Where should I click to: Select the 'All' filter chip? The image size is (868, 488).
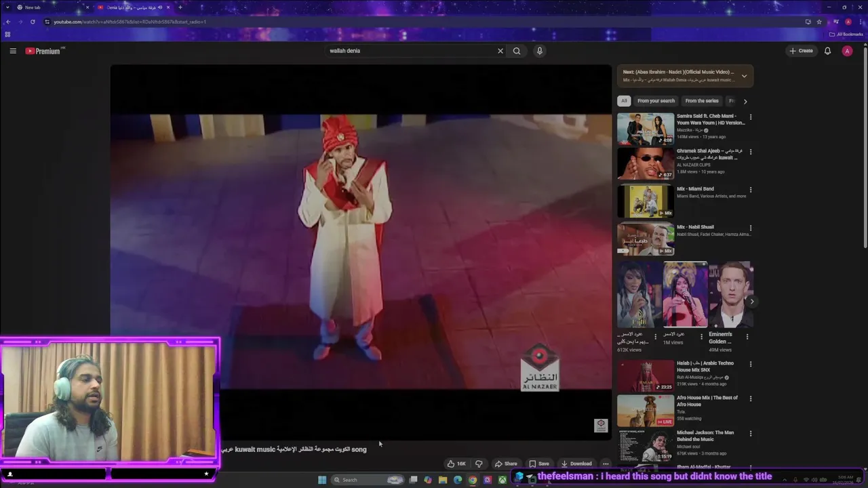pos(624,101)
